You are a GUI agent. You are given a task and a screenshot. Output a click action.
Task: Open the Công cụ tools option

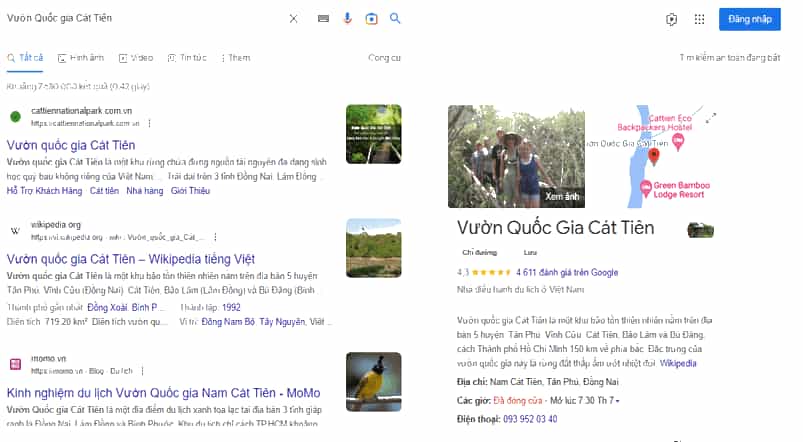384,58
